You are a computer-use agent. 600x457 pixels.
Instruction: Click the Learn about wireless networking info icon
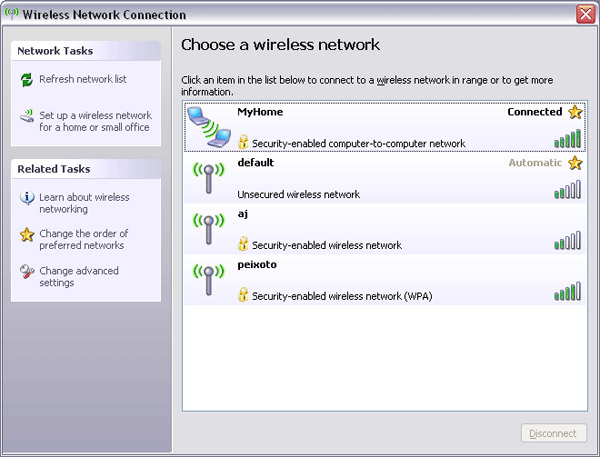27,198
